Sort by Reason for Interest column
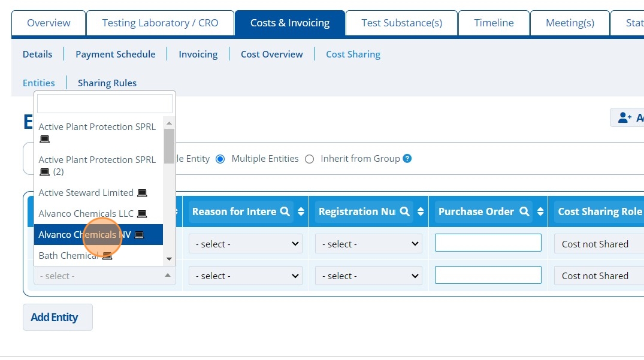Screen dimensions: 644x360 (301, 211)
